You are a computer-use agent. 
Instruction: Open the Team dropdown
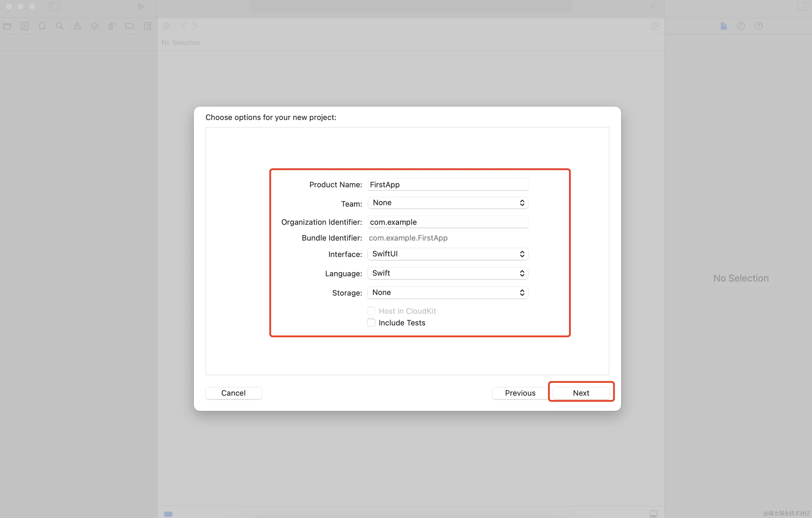tap(448, 203)
